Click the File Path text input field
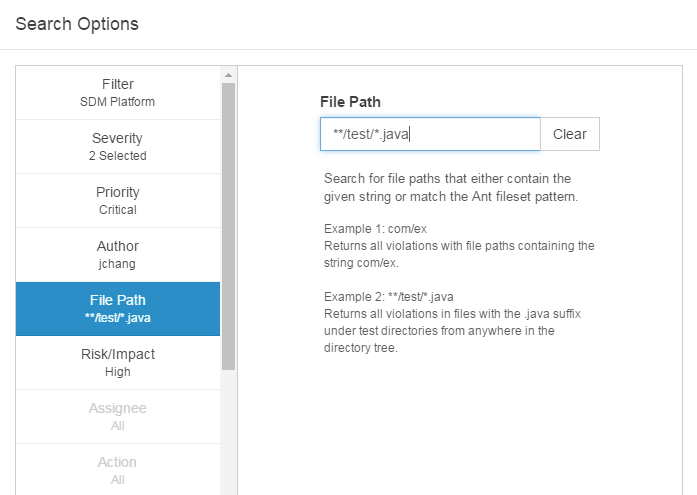This screenshot has height=495, width=697. click(430, 134)
